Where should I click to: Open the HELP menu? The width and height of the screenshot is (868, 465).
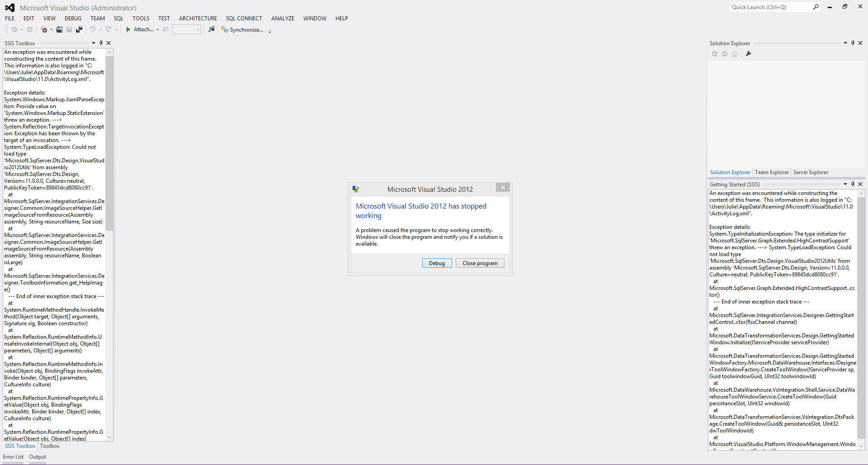[342, 19]
